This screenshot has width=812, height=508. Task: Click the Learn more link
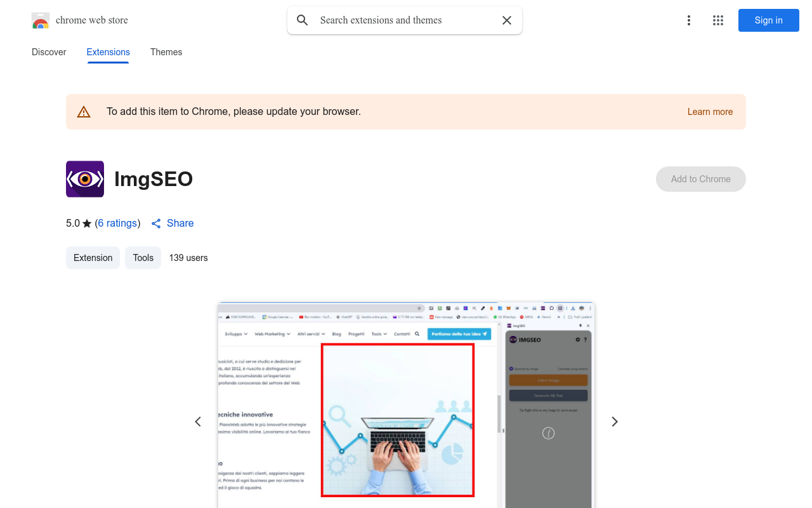[x=710, y=112]
